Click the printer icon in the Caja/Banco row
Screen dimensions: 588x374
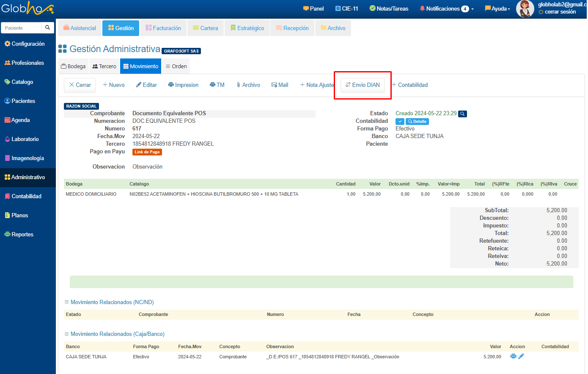(513, 356)
